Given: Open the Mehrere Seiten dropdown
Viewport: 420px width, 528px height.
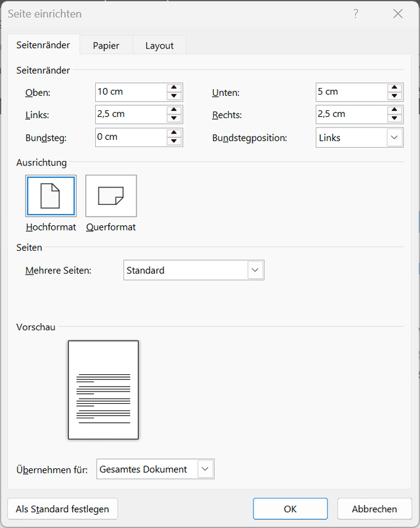Looking at the screenshot, I should tap(255, 270).
